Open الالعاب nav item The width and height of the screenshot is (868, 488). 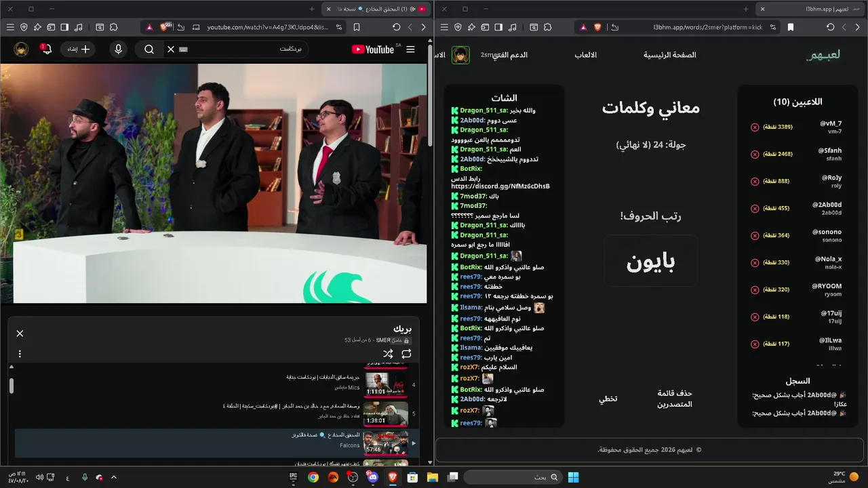coord(586,55)
